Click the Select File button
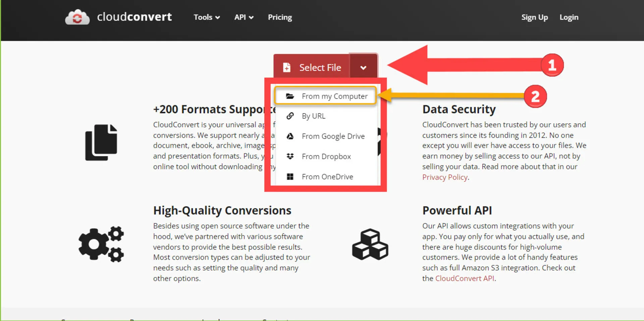Viewport: 644px width, 321px height. pos(312,67)
